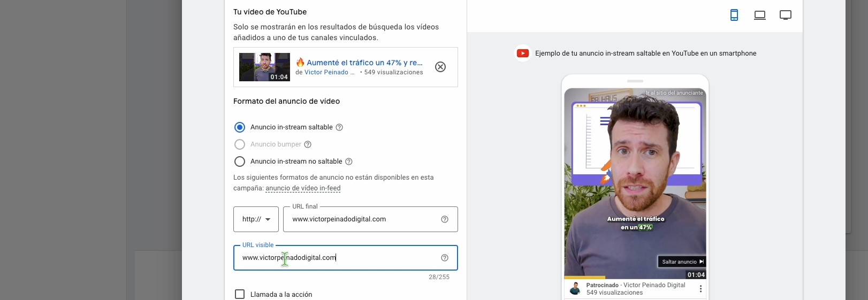Screen dimensions: 868x300
Task: Open help for Anuncio in-stream no saltable
Action: click(x=349, y=161)
